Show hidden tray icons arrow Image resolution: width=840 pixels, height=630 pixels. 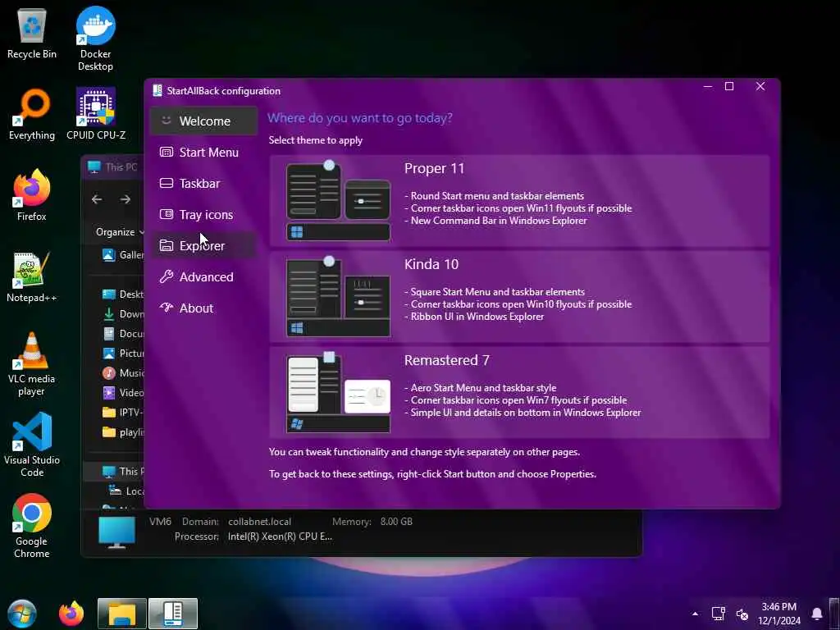(695, 614)
